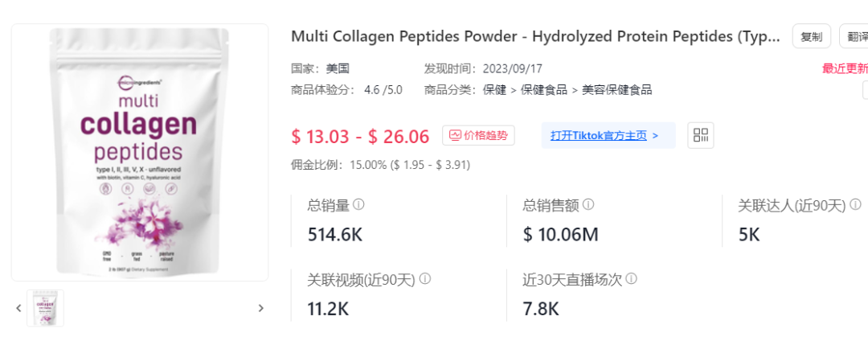The height and width of the screenshot is (341, 868).
Task: Click the red 最近更新 label
Action: click(x=845, y=68)
